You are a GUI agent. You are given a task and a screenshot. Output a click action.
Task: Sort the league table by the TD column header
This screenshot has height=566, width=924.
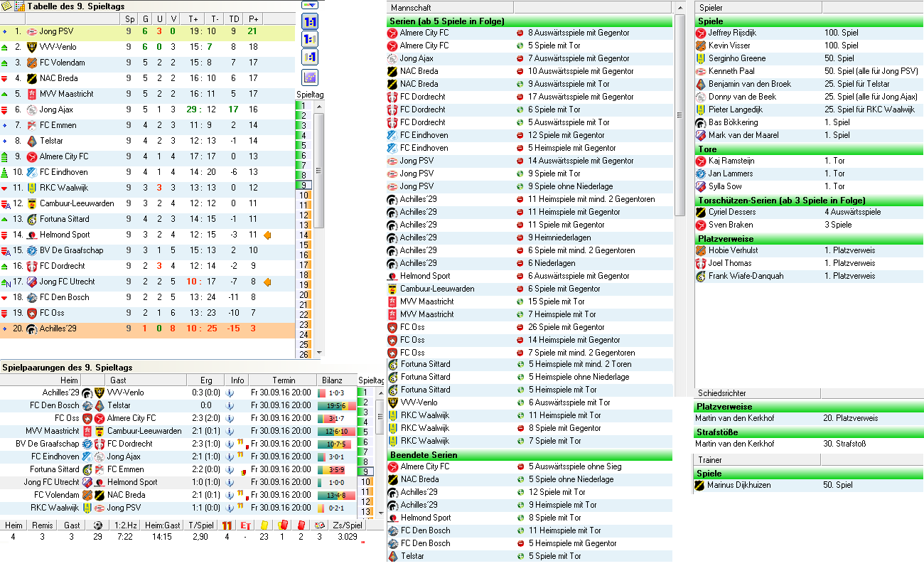[234, 18]
